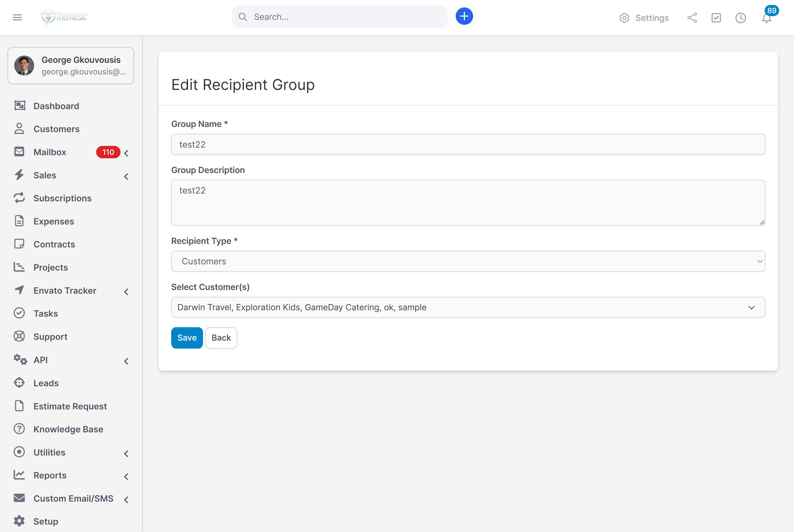
Task: Open Mailbox from the sidebar envelope icon
Action: (19, 152)
